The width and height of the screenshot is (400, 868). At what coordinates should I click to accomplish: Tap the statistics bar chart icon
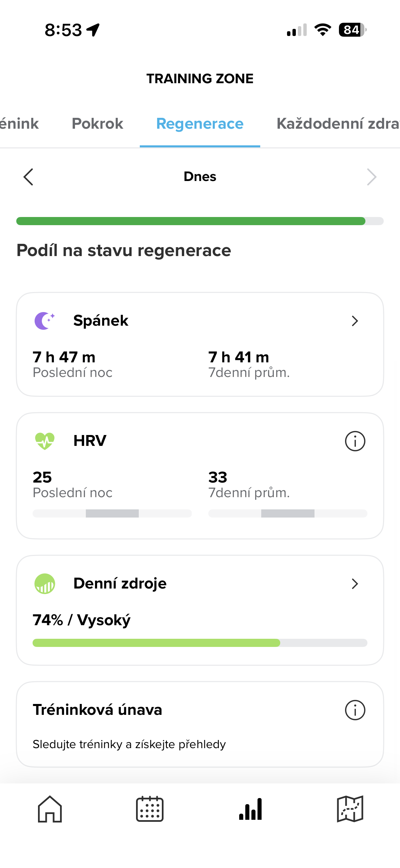click(x=250, y=809)
